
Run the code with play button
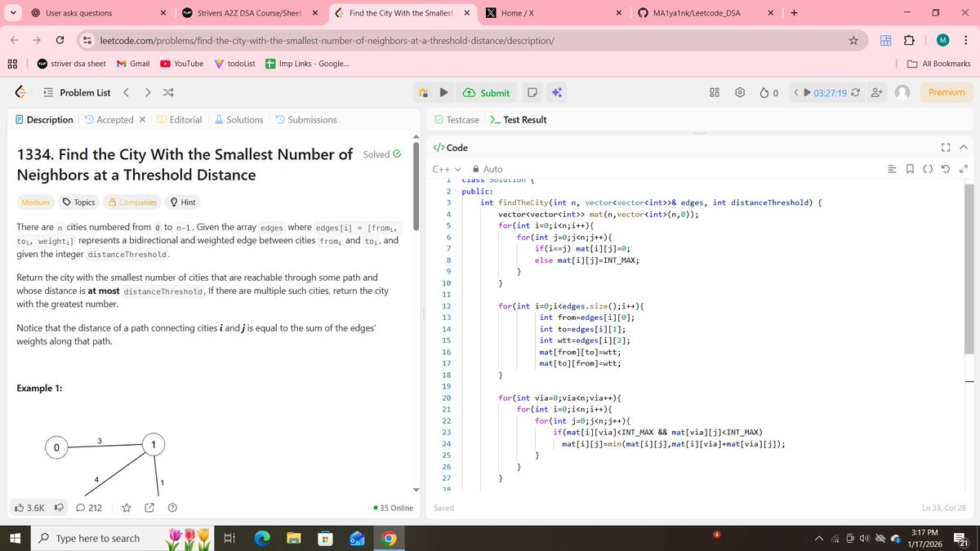click(x=444, y=92)
